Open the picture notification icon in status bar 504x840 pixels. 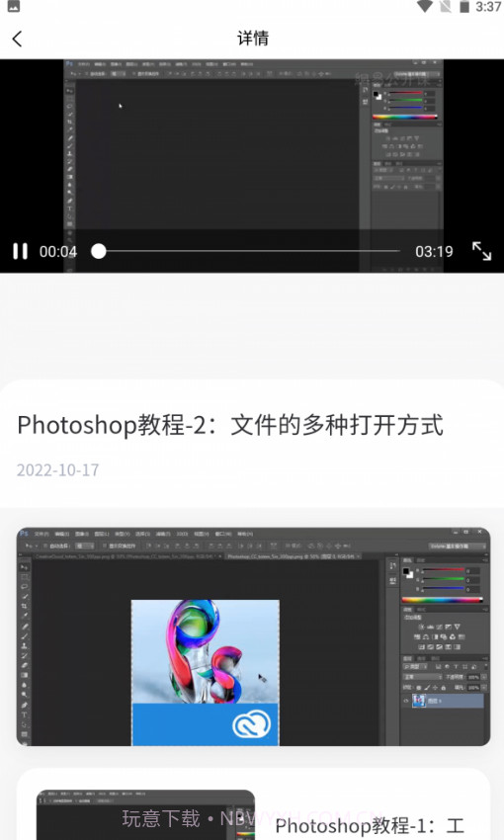(13, 6)
